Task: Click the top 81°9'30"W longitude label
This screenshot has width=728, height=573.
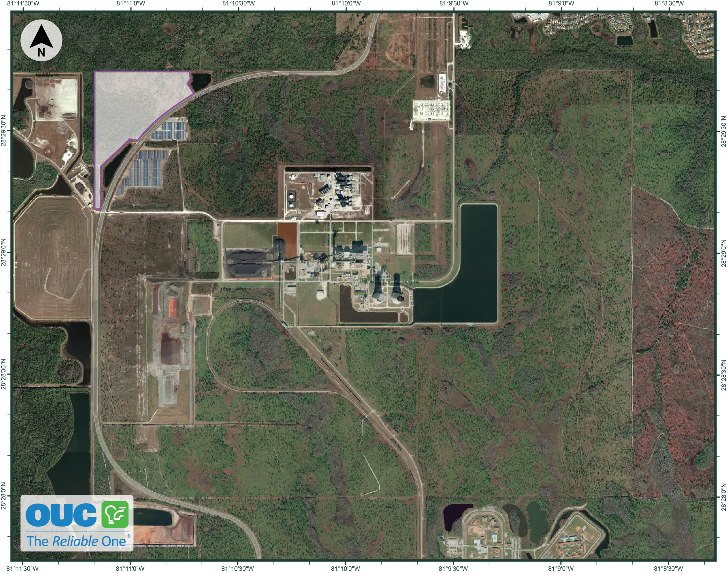Action: 454,3
